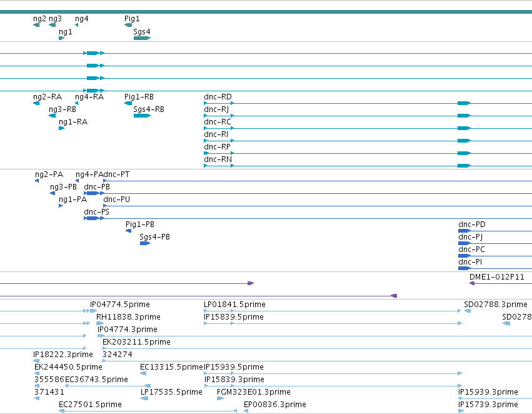Select the ng2 gene feature
The image size is (532, 414).
click(x=36, y=25)
